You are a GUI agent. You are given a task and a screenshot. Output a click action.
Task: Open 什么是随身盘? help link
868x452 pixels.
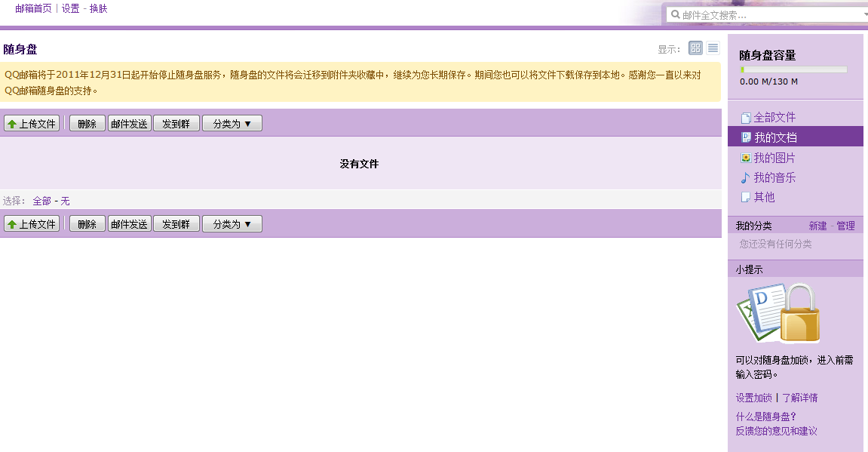[x=765, y=417]
